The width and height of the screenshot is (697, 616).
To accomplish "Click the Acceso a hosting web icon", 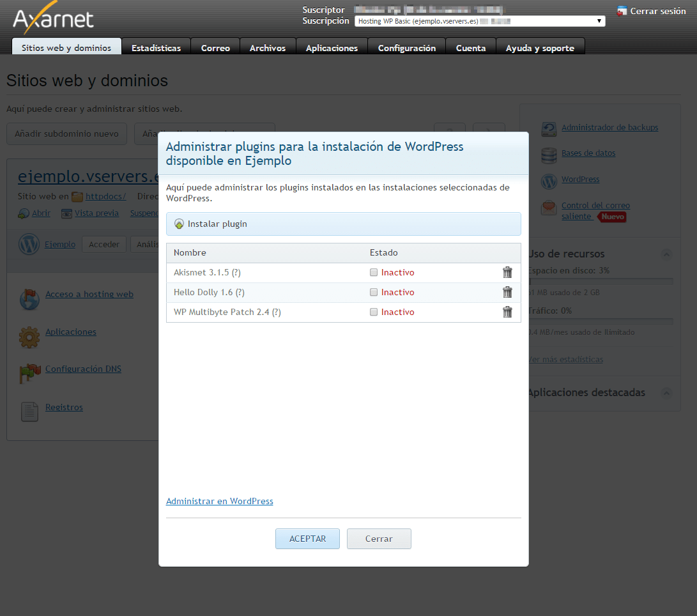I will [x=29, y=299].
